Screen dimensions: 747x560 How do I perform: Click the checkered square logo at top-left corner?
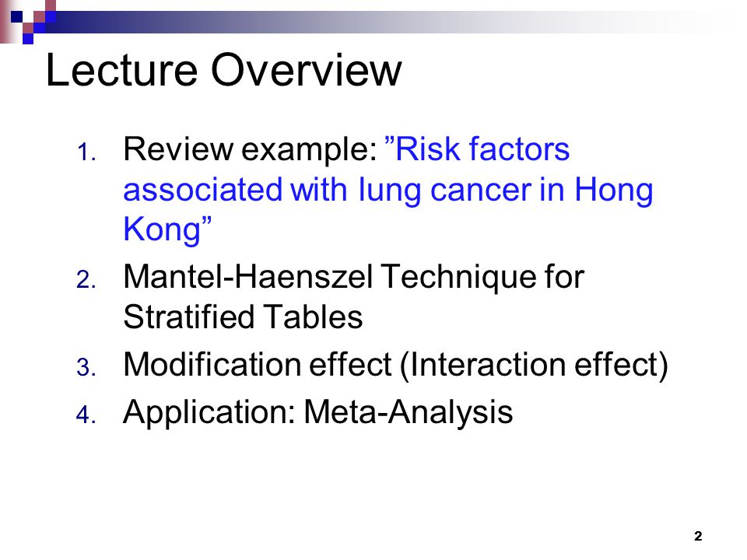[28, 22]
